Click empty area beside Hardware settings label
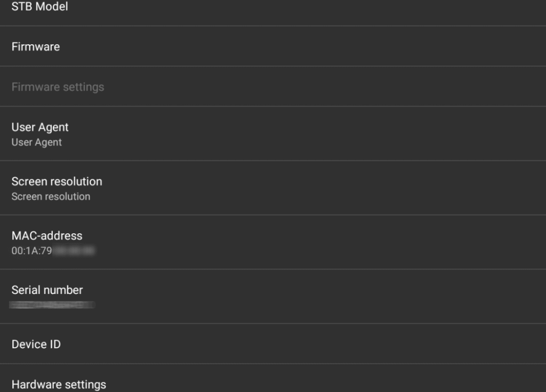Viewport: 546px width, 392px height. click(320, 385)
